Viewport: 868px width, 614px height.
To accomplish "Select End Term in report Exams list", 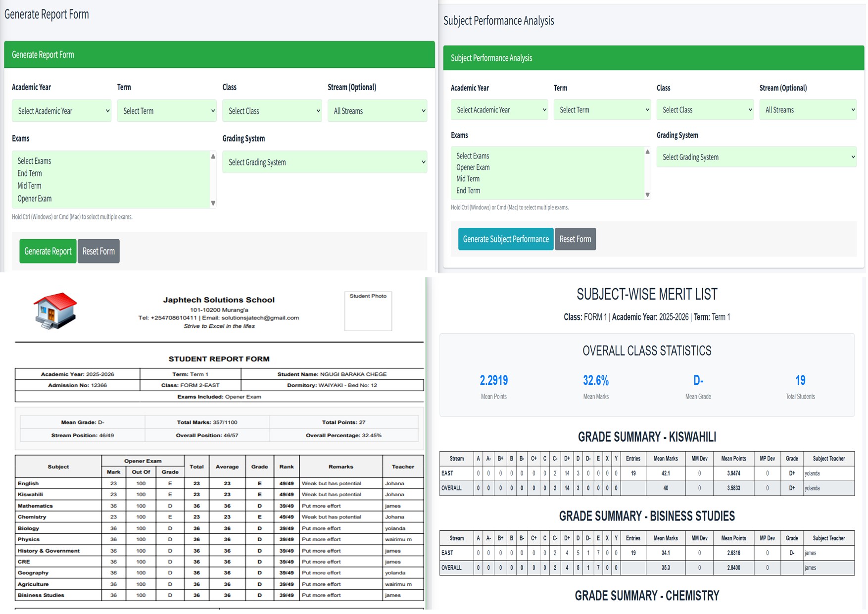I will [30, 173].
